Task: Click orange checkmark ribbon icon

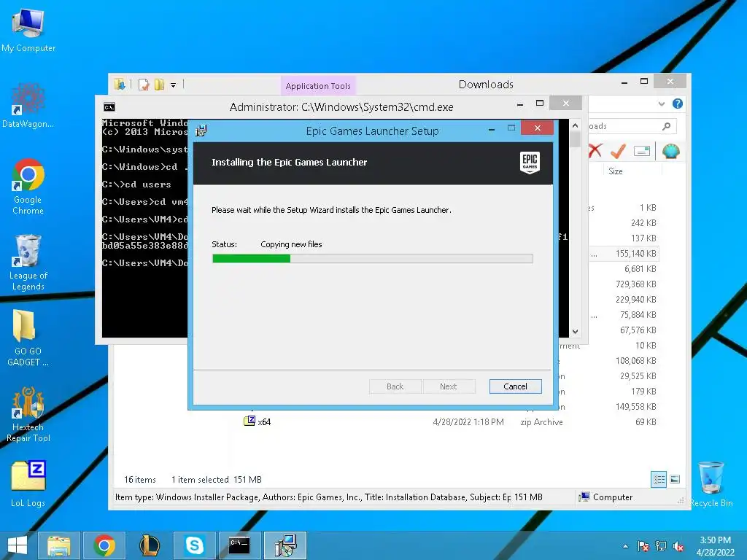Action: pyautogui.click(x=618, y=151)
